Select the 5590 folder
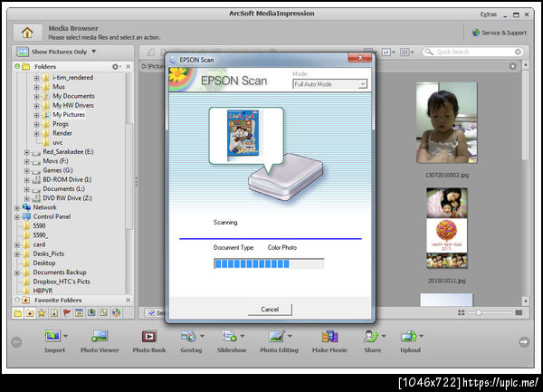 [39, 226]
